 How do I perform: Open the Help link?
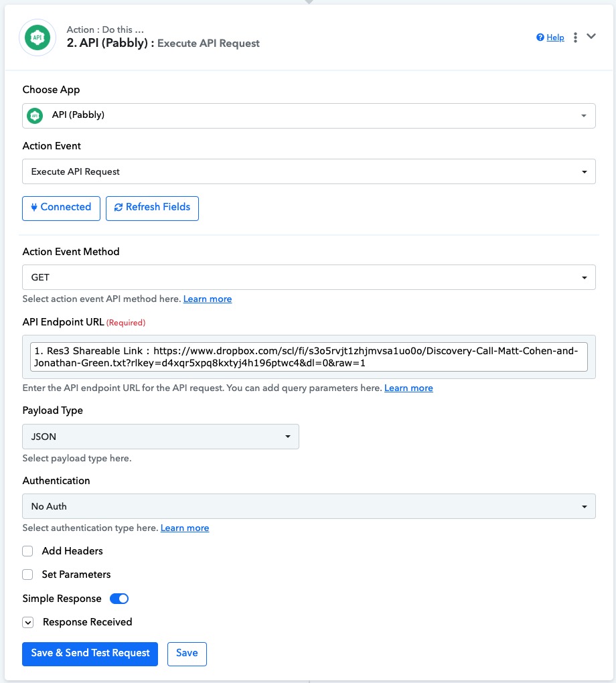point(556,37)
